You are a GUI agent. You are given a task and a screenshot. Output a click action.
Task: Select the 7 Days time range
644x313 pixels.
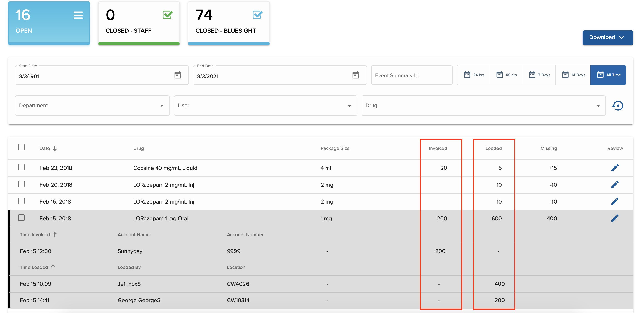tap(539, 75)
